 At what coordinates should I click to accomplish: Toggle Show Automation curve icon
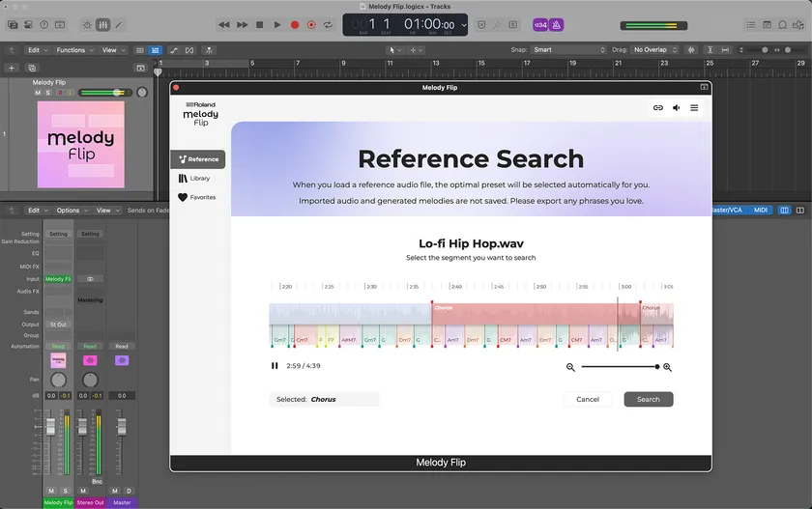point(174,50)
